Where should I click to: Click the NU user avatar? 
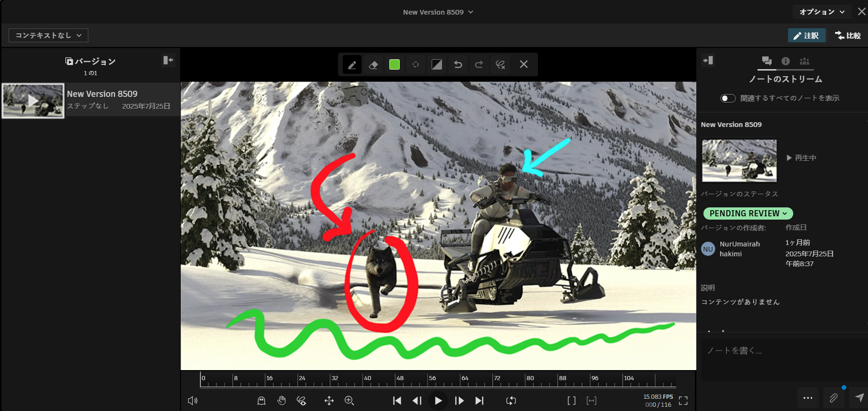pyautogui.click(x=708, y=249)
